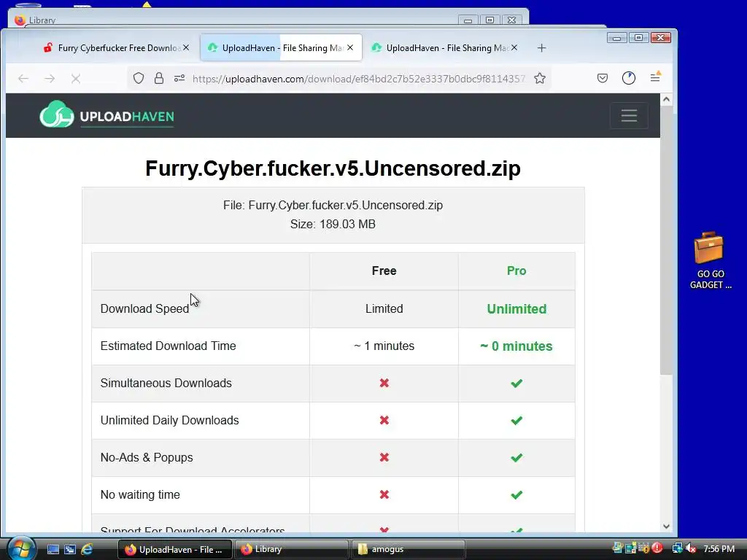Screen dimensions: 747x560
Task: Open the amogus folder taskbar button
Action: (408, 549)
